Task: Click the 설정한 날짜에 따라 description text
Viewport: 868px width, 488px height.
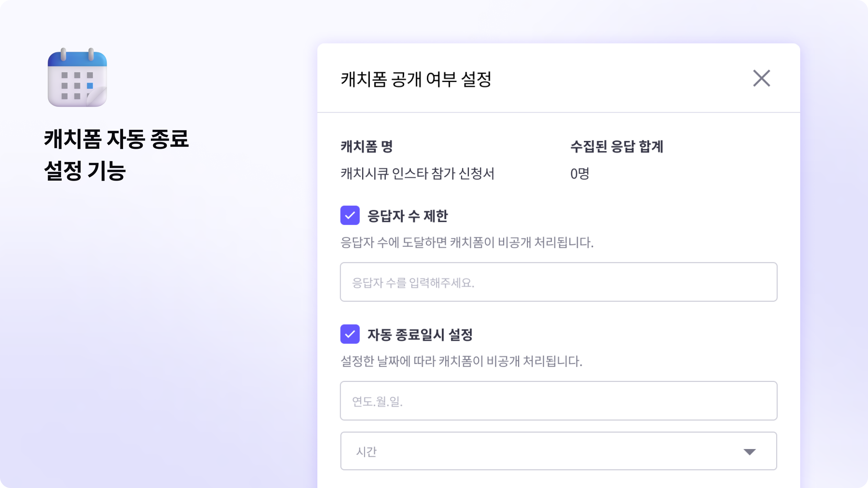Action: coord(461,361)
